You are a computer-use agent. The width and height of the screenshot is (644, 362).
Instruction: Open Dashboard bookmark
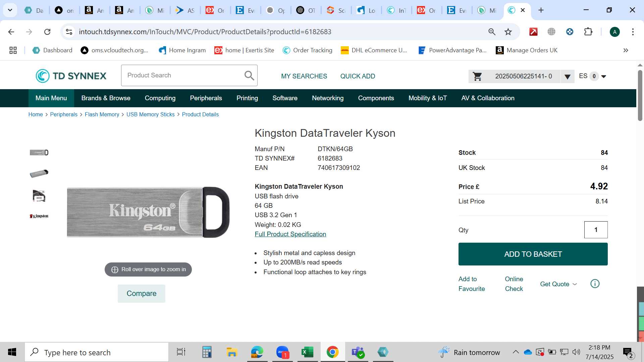click(x=52, y=50)
